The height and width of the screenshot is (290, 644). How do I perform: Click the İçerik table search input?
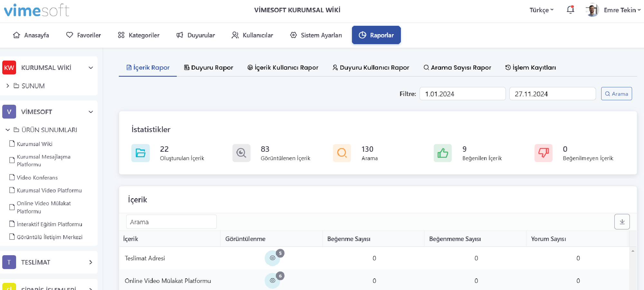tap(171, 222)
